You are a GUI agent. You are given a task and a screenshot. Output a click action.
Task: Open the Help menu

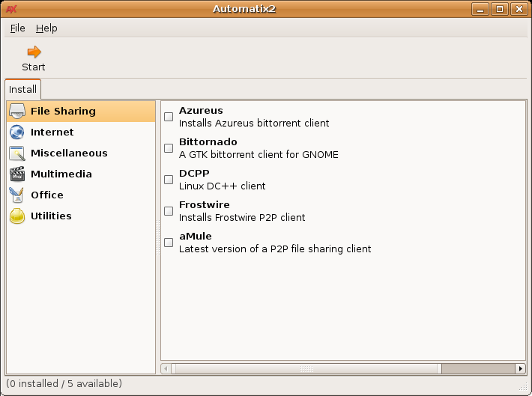coord(46,28)
